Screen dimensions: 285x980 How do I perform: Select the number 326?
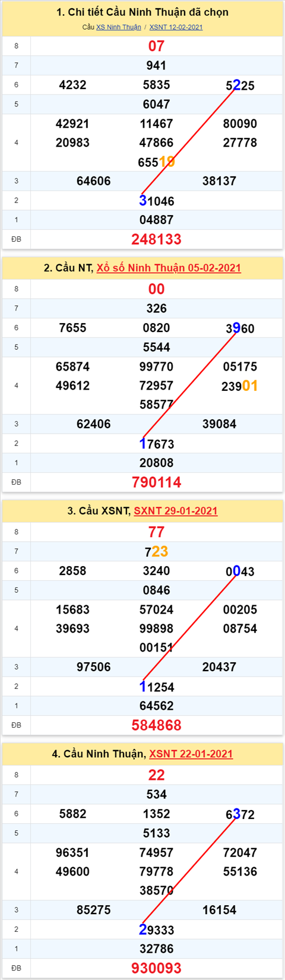[x=156, y=308]
